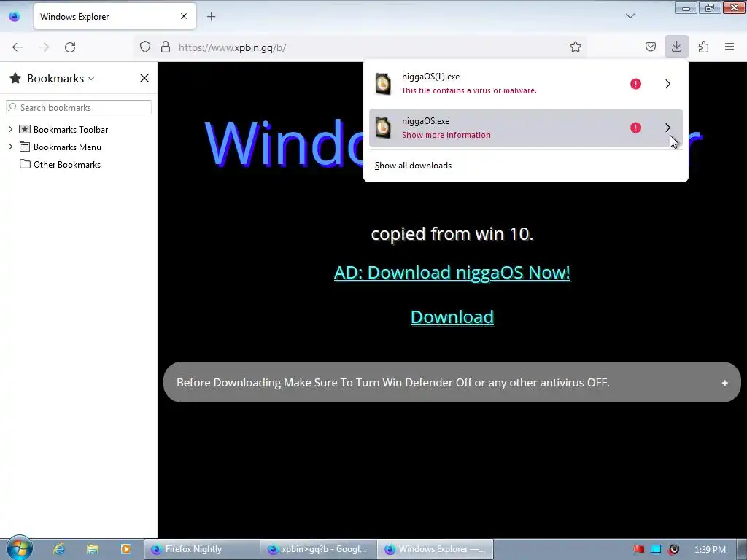Reload the current page
Screen dimensions: 747x560
pos(70,47)
